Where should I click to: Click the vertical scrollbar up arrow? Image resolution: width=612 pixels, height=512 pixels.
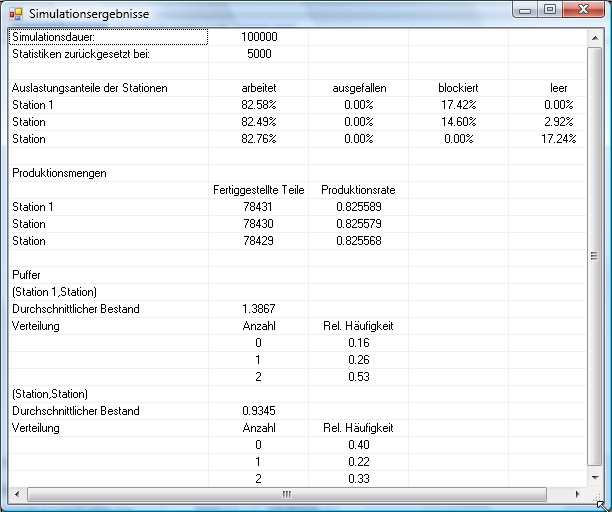[x=595, y=37]
